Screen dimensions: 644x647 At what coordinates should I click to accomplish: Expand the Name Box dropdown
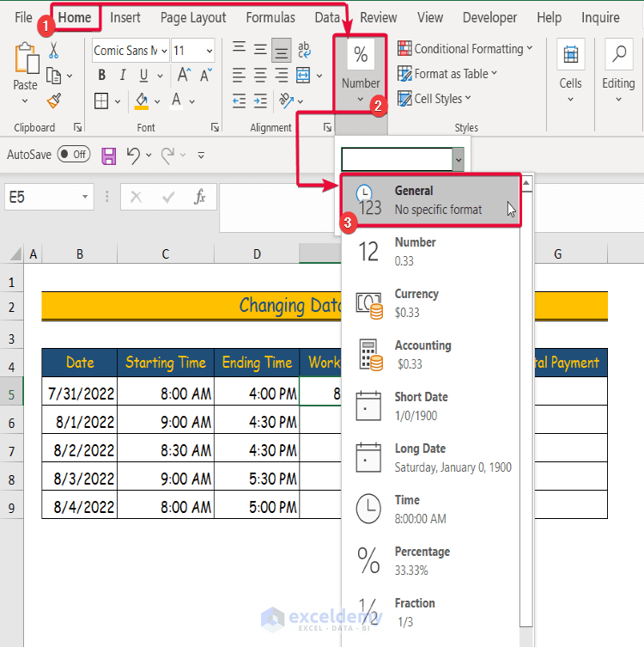85,197
